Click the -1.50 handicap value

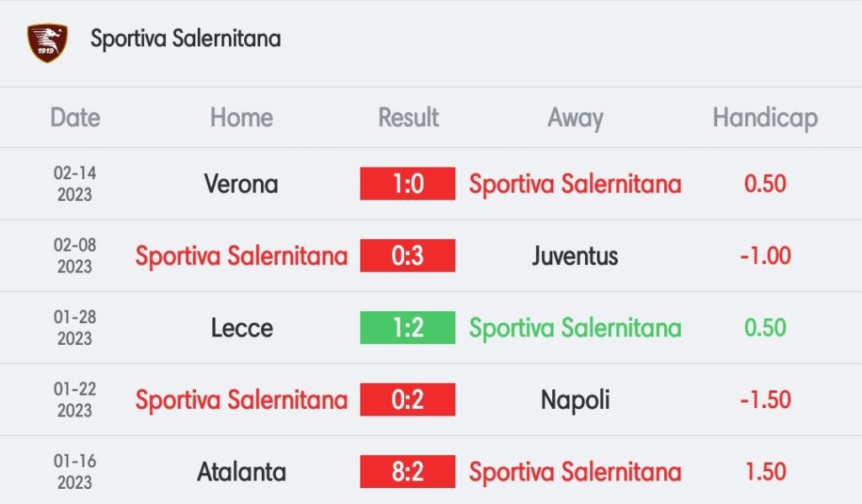(x=764, y=400)
